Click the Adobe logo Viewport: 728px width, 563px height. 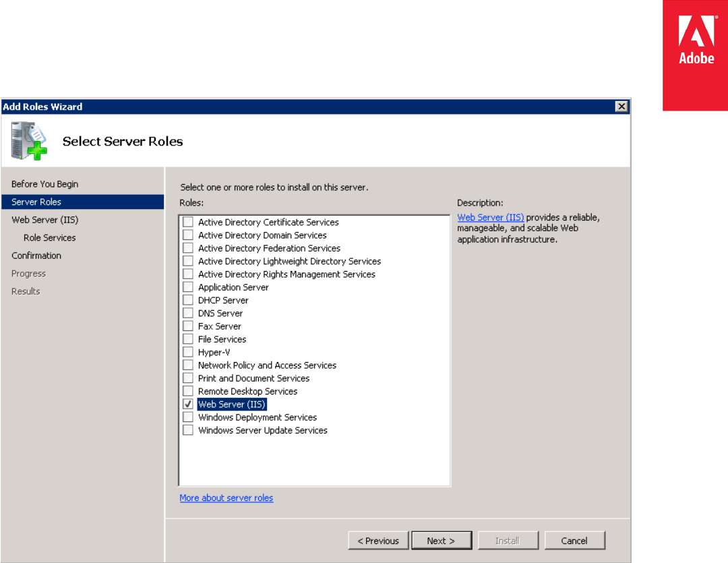point(695,55)
